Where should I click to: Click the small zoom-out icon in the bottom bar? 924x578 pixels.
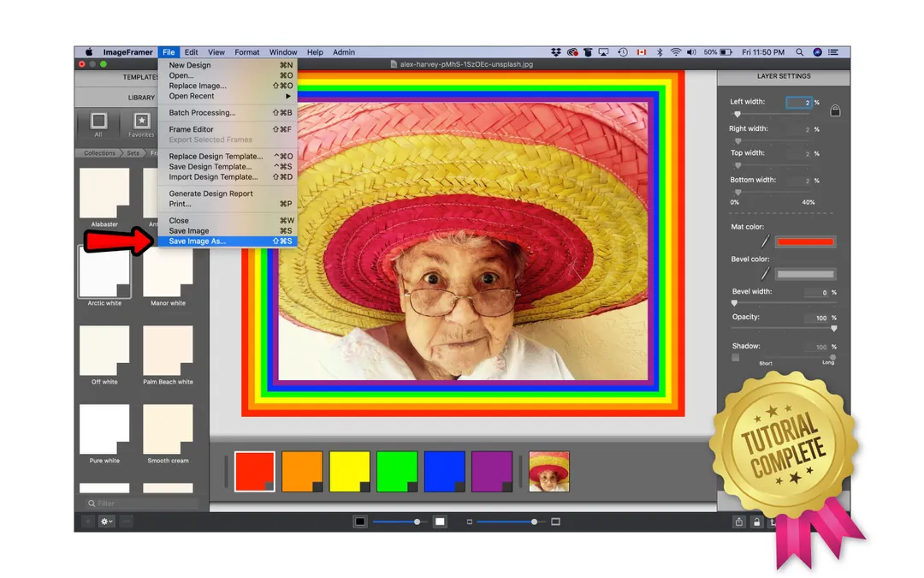pyautogui.click(x=469, y=522)
